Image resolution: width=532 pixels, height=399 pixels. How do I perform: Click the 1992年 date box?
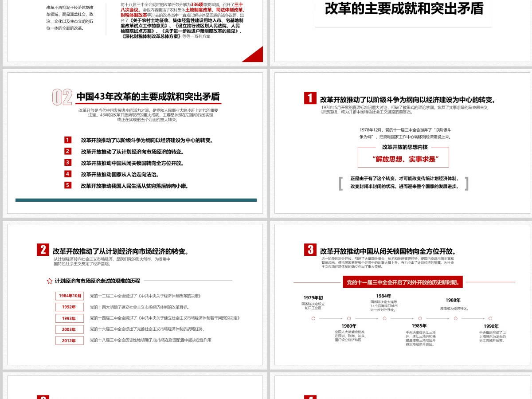point(70,307)
